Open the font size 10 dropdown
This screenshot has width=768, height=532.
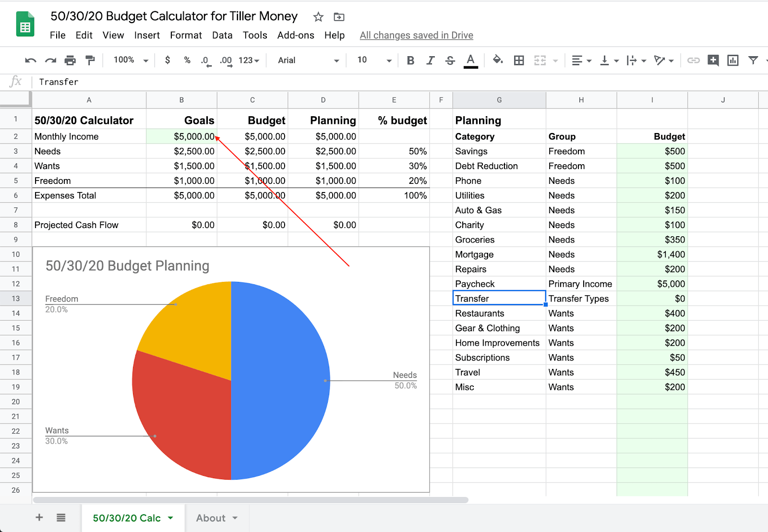coord(374,60)
